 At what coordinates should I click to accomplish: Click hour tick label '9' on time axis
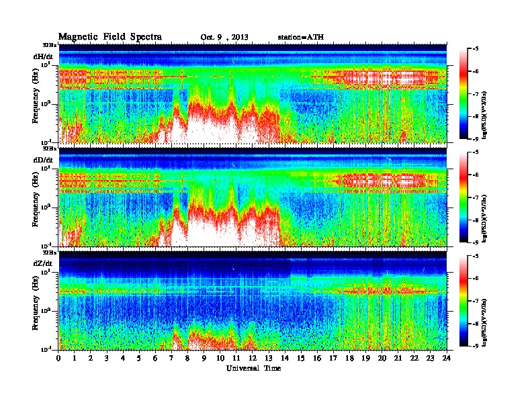204,358
